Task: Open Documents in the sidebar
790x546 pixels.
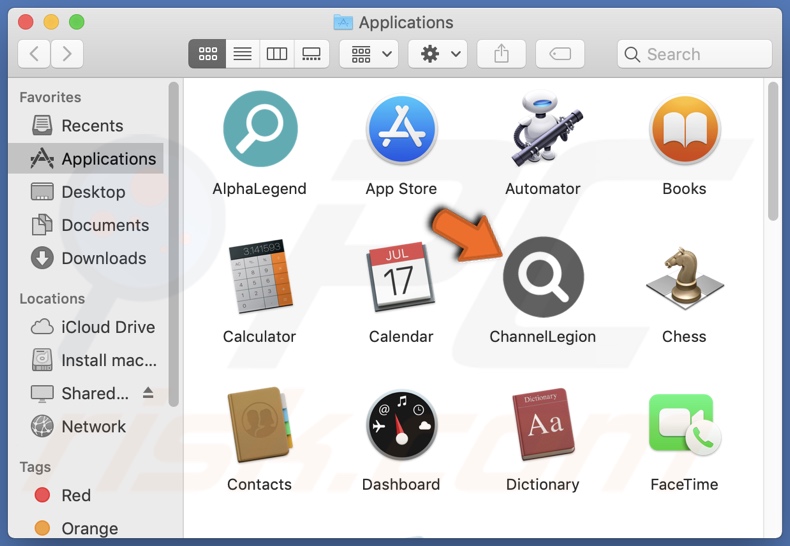Action: click(86, 225)
